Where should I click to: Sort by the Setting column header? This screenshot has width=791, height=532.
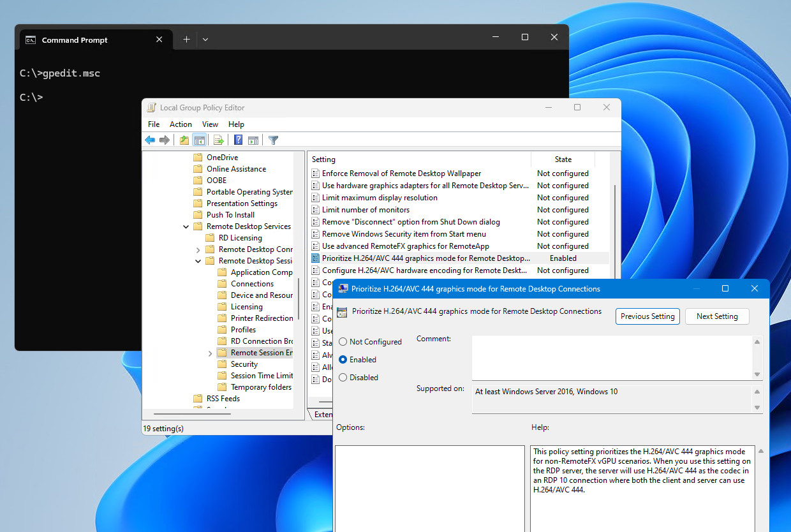[419, 159]
